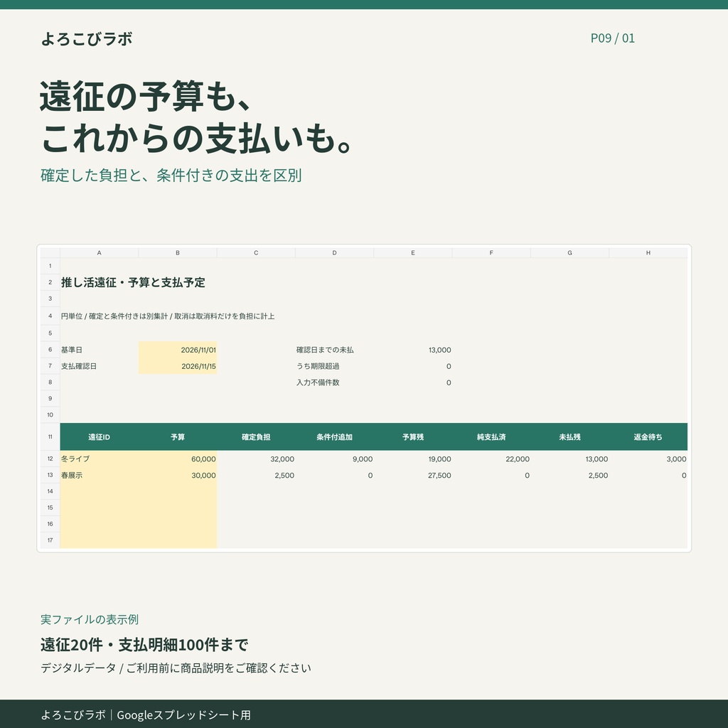The height and width of the screenshot is (728, 728).
Task: Click the 0 value beside うち期限超過
Action: (449, 366)
